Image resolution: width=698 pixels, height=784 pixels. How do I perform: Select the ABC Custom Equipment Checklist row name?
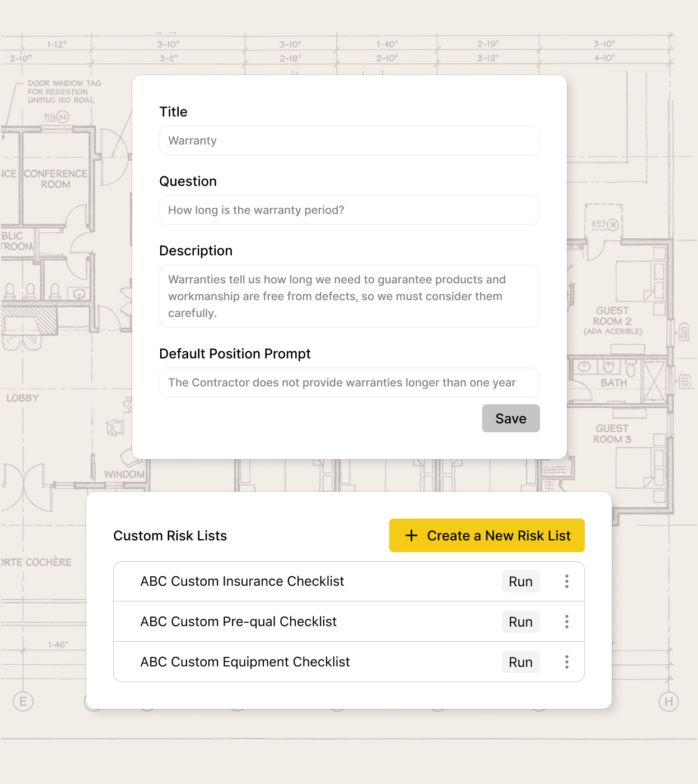245,662
